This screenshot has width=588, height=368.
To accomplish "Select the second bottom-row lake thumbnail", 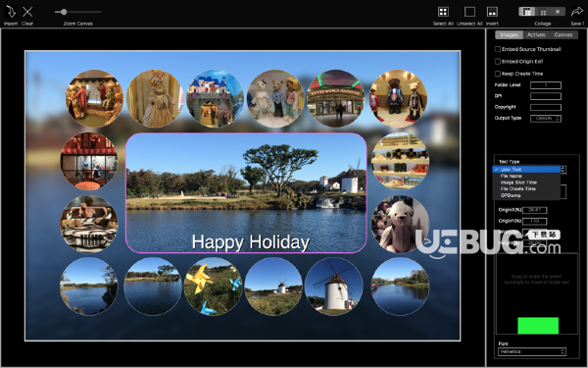I will 152,287.
